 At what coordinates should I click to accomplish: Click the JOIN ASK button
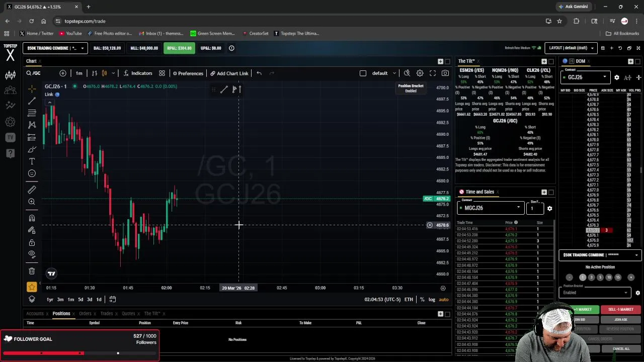620,320
